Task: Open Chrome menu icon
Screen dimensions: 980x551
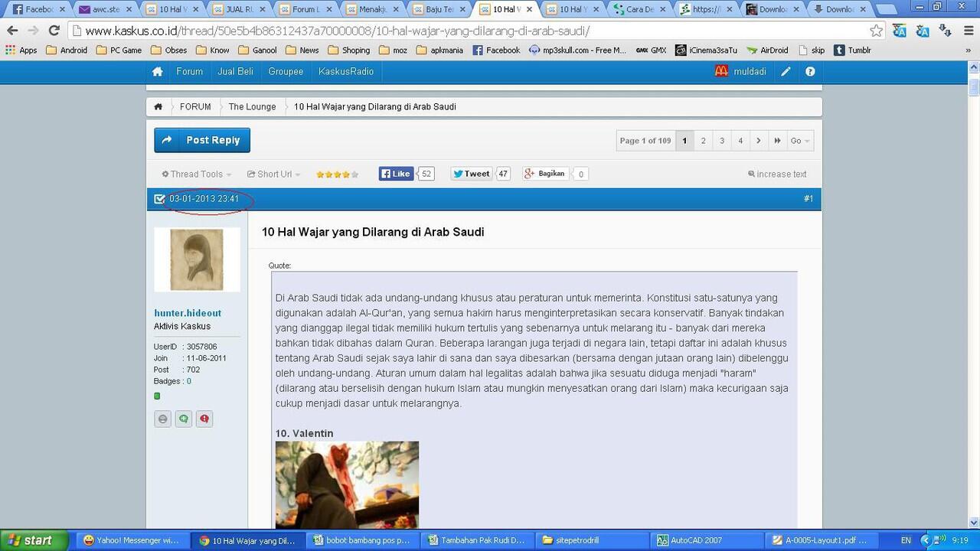Action: pyautogui.click(x=969, y=31)
